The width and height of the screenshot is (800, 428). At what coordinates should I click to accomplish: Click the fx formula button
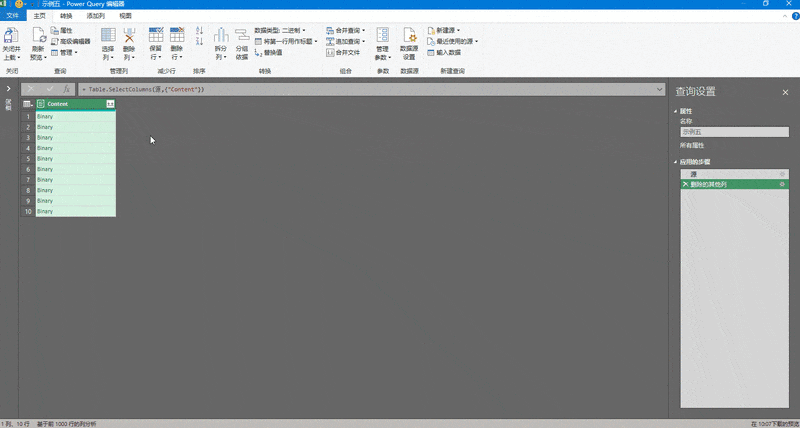pyautogui.click(x=67, y=90)
